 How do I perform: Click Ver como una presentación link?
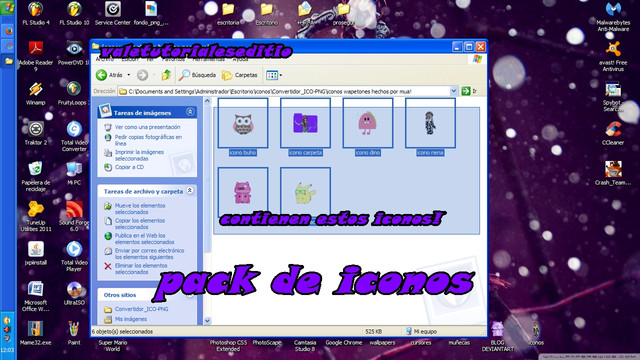[x=147, y=127]
